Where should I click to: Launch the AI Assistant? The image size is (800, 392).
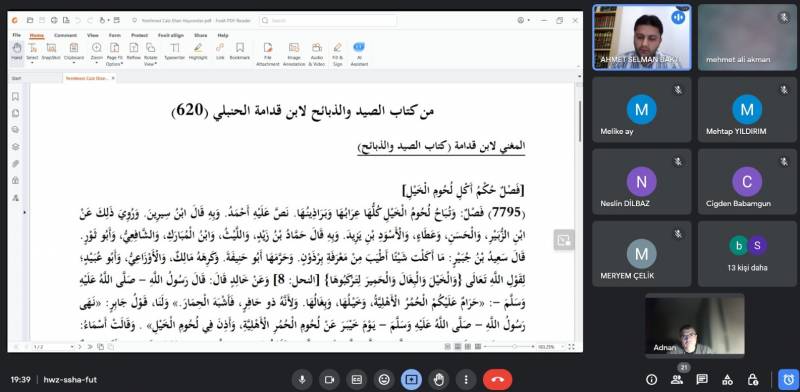359,55
